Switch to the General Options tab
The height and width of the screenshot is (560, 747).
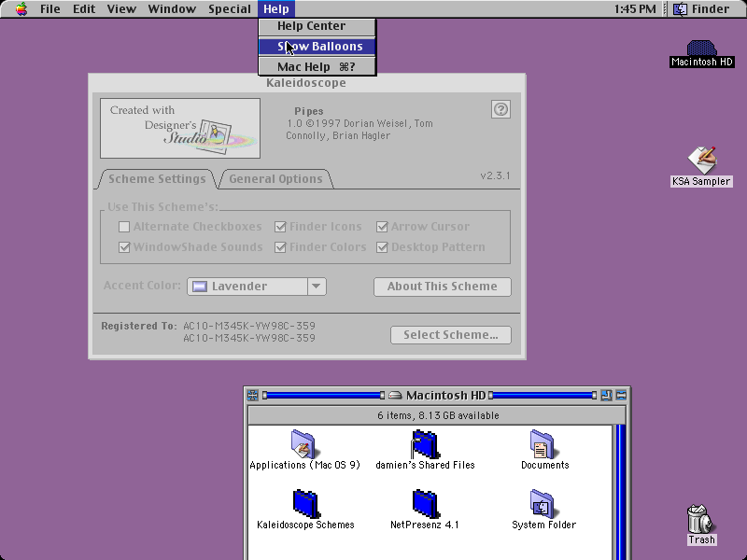[275, 179]
